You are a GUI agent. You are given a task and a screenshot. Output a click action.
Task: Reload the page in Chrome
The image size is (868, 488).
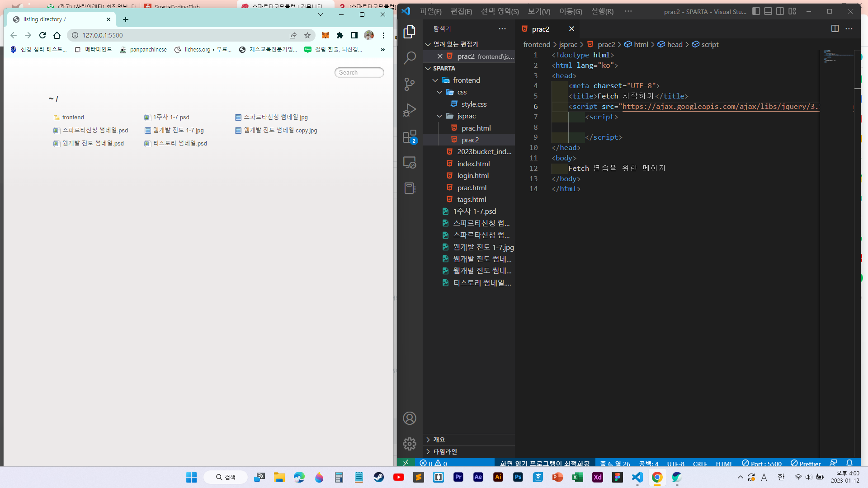(42, 35)
